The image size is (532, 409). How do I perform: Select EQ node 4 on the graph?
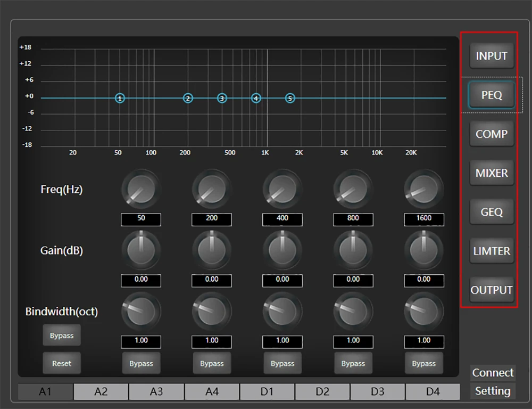click(256, 98)
